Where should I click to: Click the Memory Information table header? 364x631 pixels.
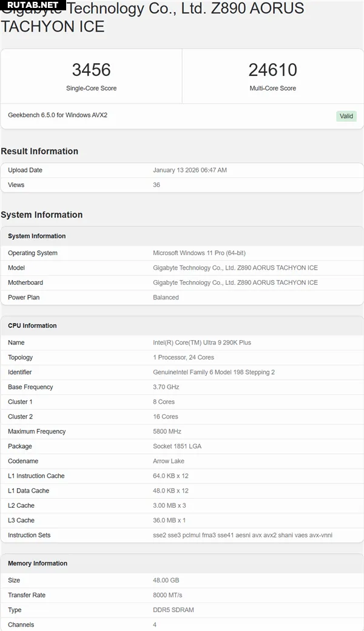(x=38, y=564)
